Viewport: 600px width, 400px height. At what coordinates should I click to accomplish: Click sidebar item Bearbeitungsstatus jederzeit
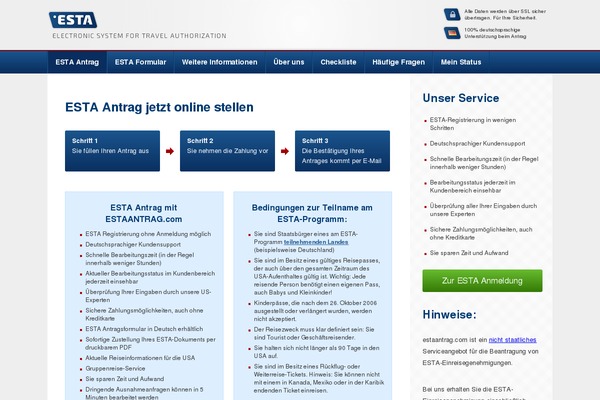click(x=472, y=186)
